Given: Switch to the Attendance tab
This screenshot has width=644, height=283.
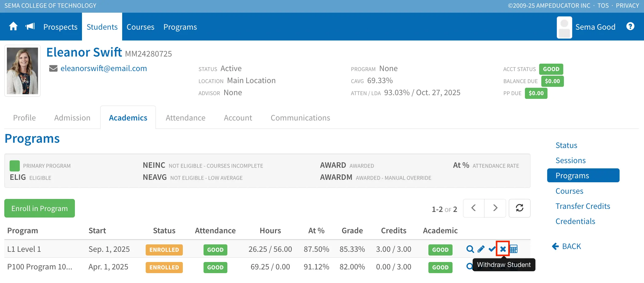Looking at the screenshot, I should (186, 118).
